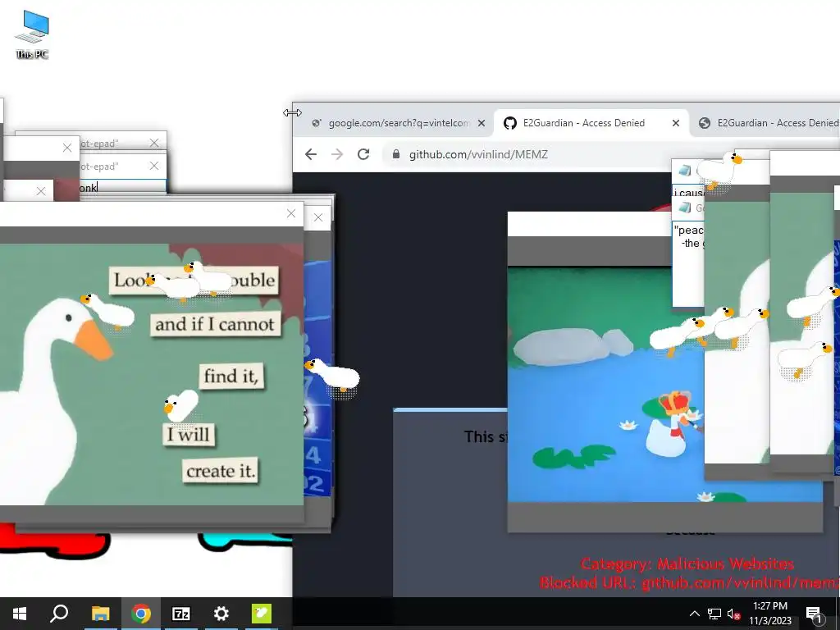Viewport: 840px width, 630px height.
Task: Close the goose meme window "I will create it"
Action: [x=291, y=213]
